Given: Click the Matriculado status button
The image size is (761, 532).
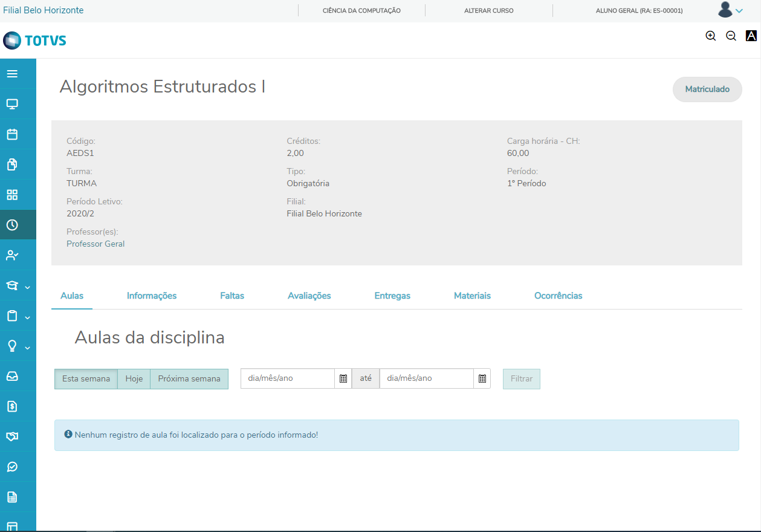Looking at the screenshot, I should coord(707,89).
